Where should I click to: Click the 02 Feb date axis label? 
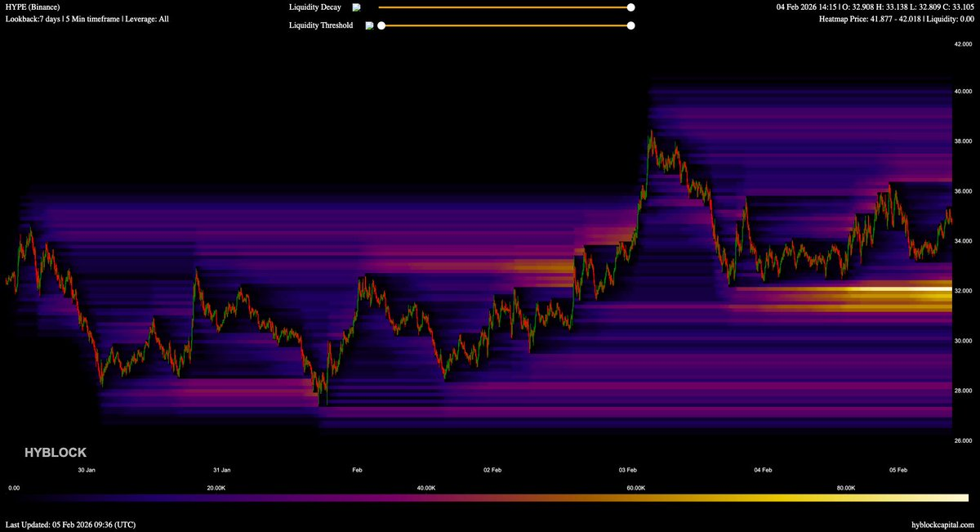[492, 470]
